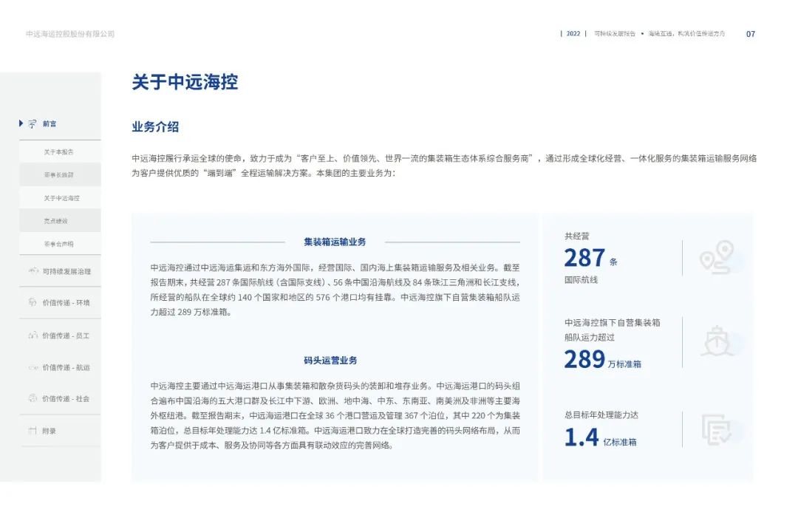Click the paragraph starting 中远海控主要通过中远海运港口

335,415
